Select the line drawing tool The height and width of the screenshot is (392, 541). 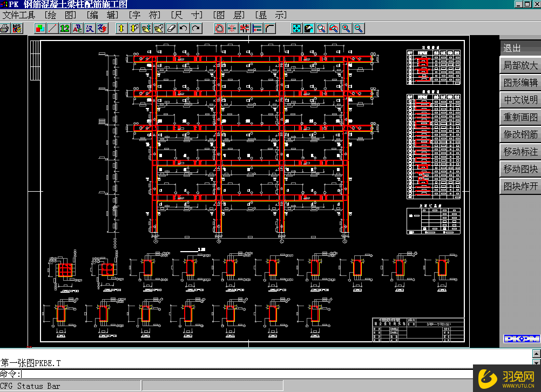tap(52, 28)
